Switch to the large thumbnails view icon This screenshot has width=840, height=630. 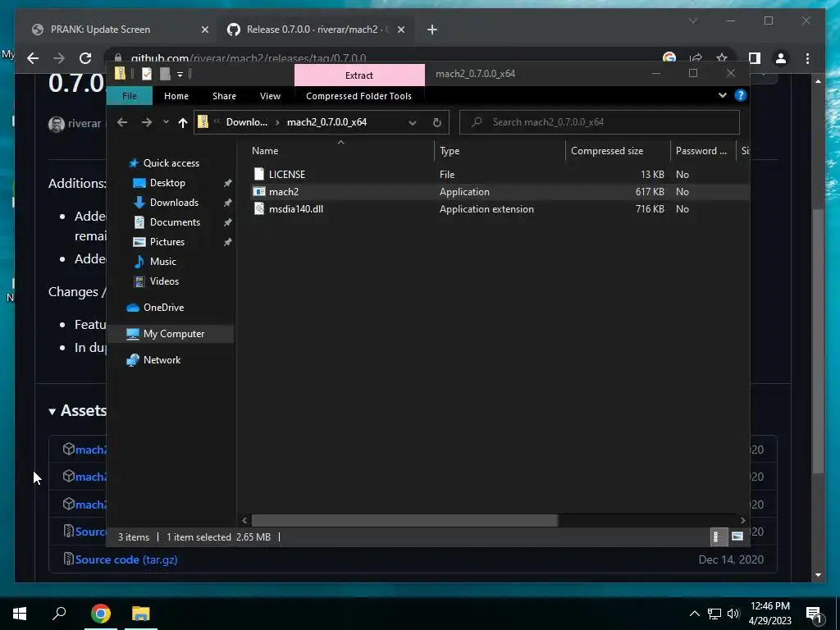(x=737, y=536)
